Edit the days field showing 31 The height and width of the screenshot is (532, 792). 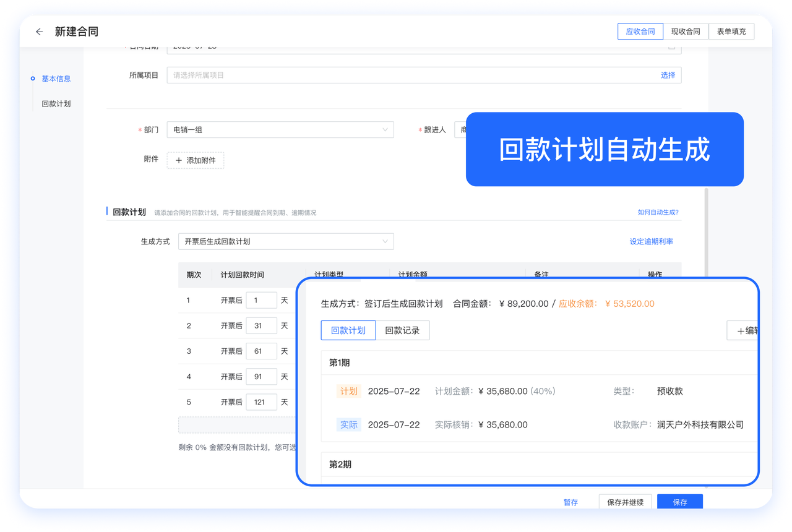261,326
